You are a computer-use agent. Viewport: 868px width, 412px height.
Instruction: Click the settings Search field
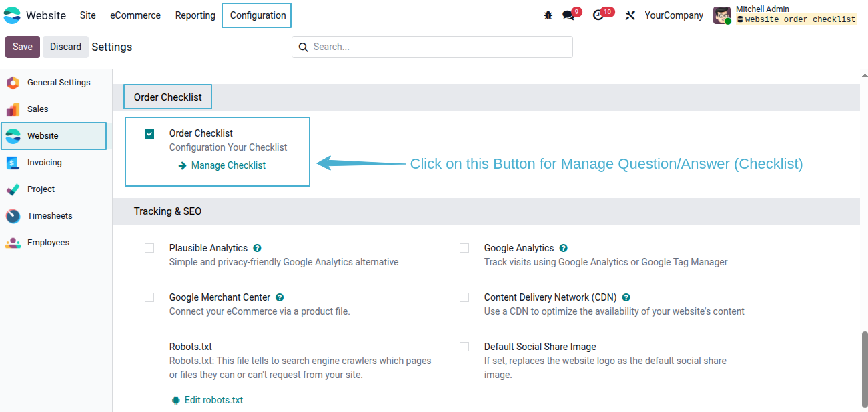click(432, 47)
